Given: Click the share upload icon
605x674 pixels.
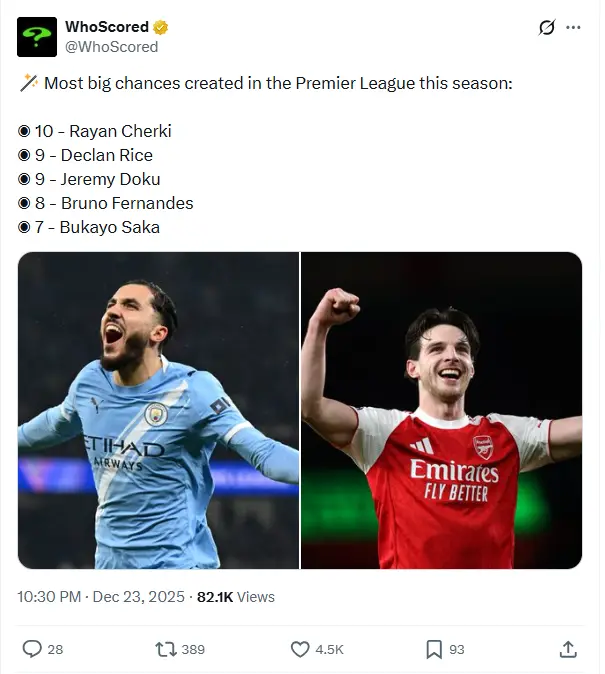Looking at the screenshot, I should click(x=568, y=649).
